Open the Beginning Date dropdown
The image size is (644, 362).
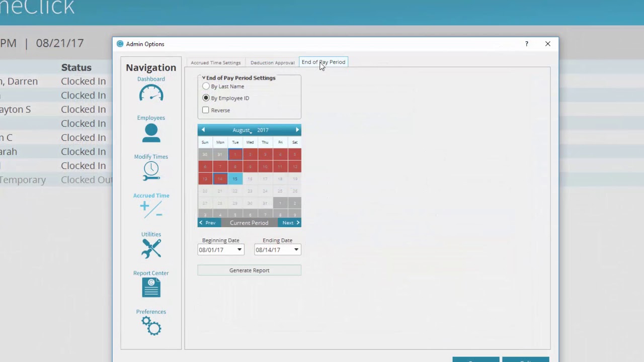(x=239, y=250)
